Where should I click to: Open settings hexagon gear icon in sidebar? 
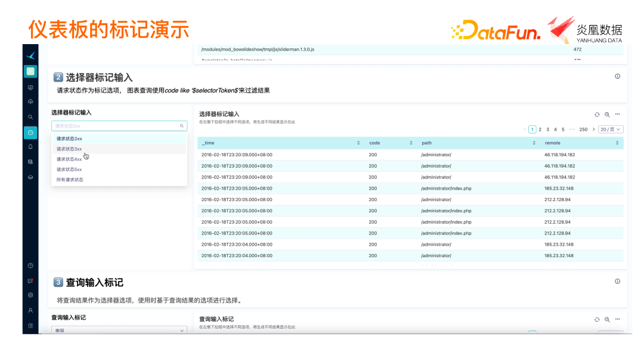30,295
